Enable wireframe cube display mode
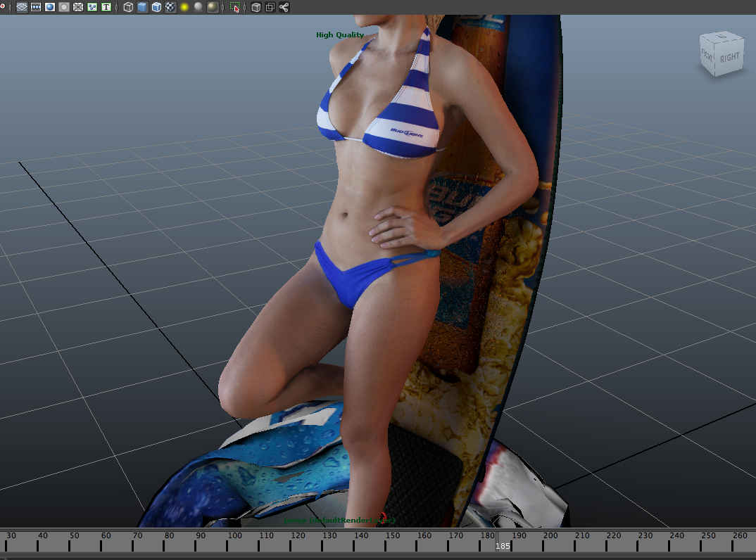Viewport: 756px width, 560px height. tap(128, 7)
